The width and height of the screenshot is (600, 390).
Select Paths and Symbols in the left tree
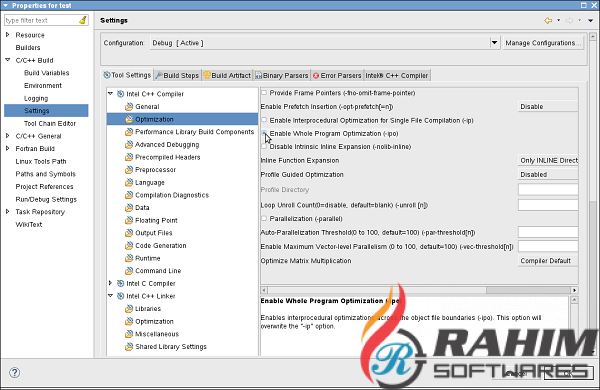point(45,174)
